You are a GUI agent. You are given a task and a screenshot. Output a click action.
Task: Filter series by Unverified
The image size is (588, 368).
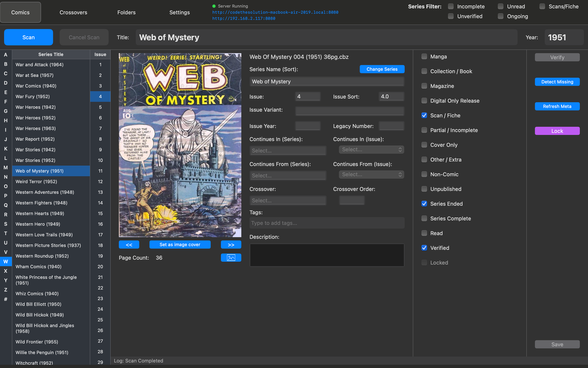451,16
